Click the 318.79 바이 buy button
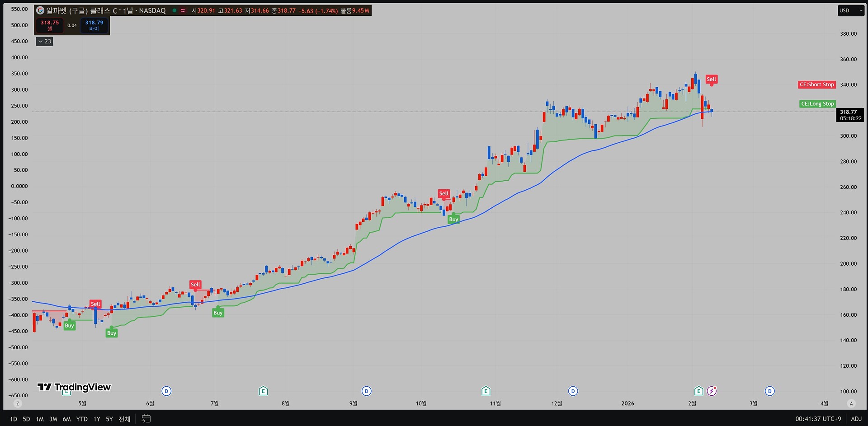This screenshot has width=868, height=426. pyautogui.click(x=94, y=25)
